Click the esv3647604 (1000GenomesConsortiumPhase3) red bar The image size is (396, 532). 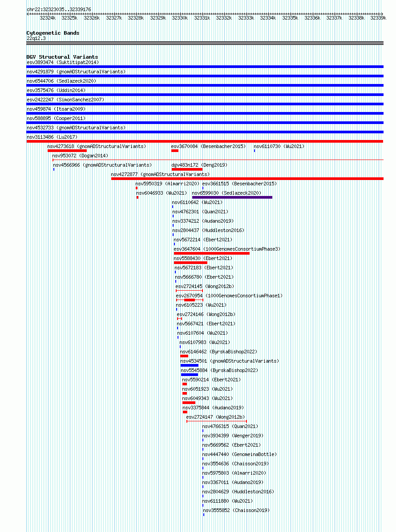tap(212, 253)
